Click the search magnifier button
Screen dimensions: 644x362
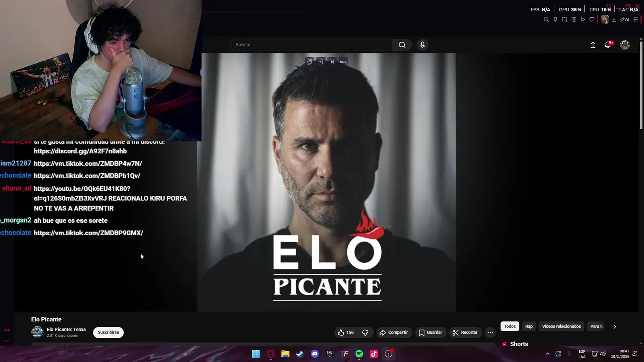click(x=402, y=45)
